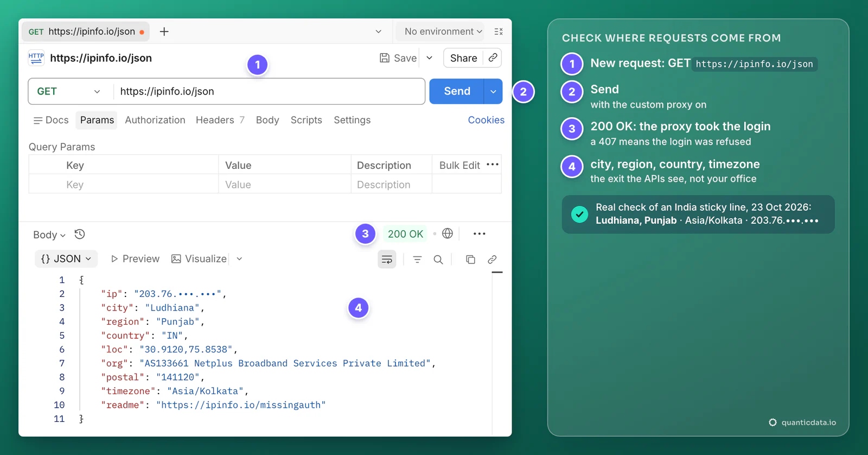Share the request
This screenshot has width=868, height=455.
[x=463, y=58]
